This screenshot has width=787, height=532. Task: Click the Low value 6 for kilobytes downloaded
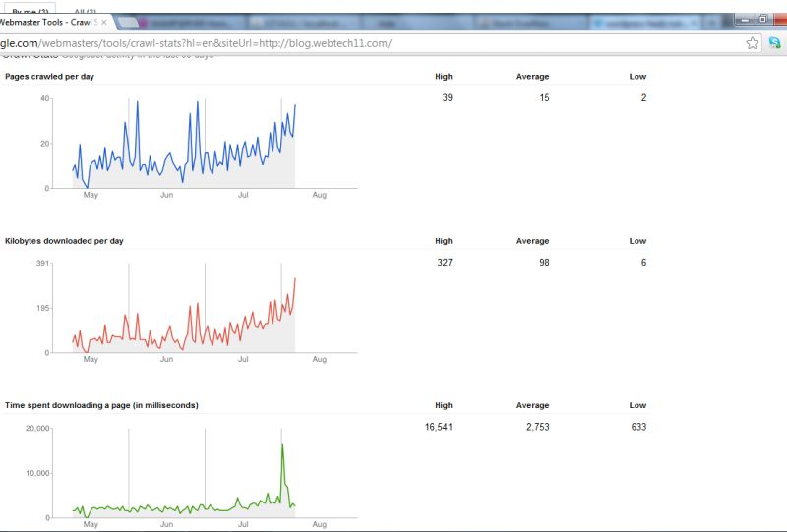coord(643,262)
